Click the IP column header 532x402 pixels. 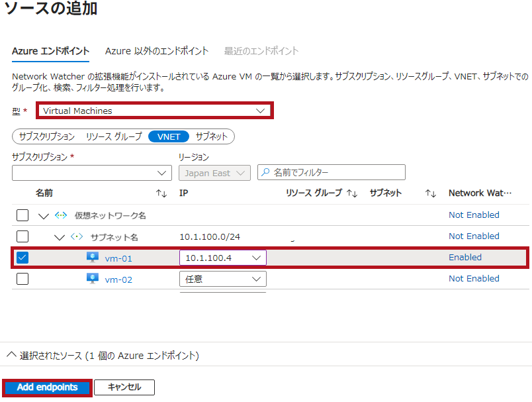(x=183, y=193)
